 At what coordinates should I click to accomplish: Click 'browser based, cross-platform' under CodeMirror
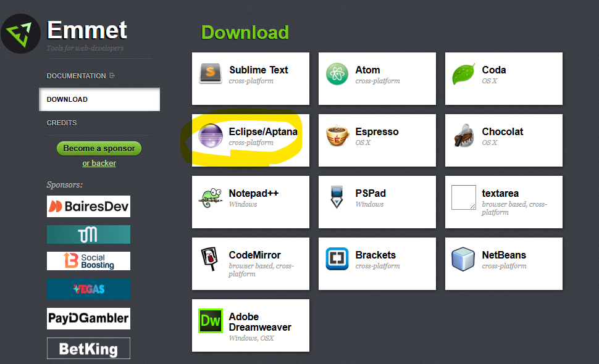(261, 270)
